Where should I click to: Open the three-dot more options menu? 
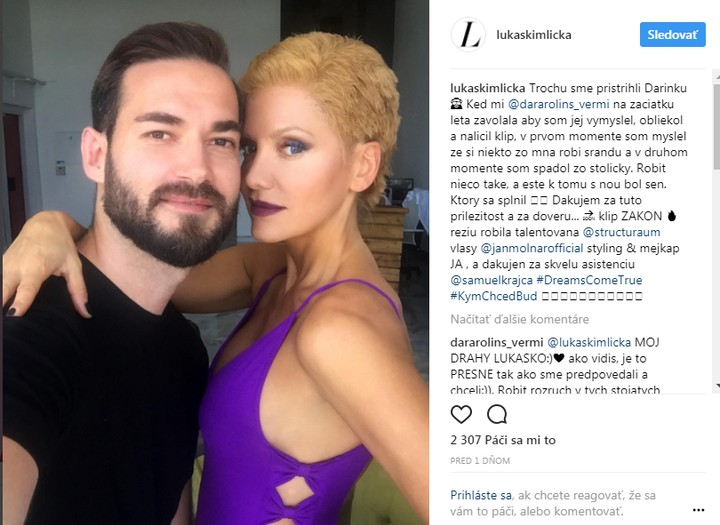tap(698, 510)
